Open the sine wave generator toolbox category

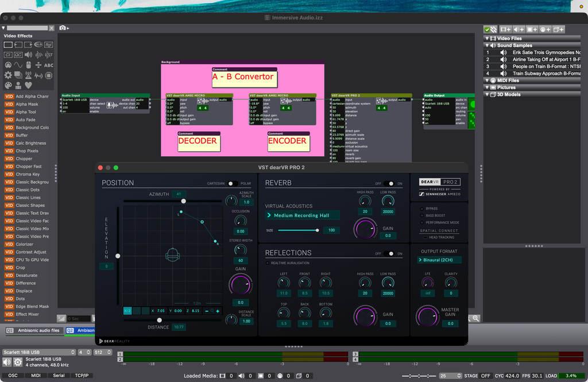click(18, 65)
